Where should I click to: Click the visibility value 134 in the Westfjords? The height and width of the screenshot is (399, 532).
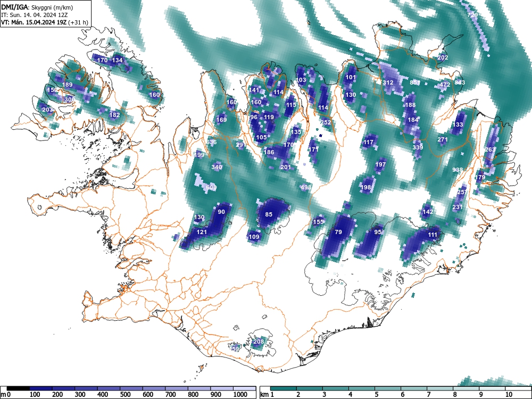[117, 60]
